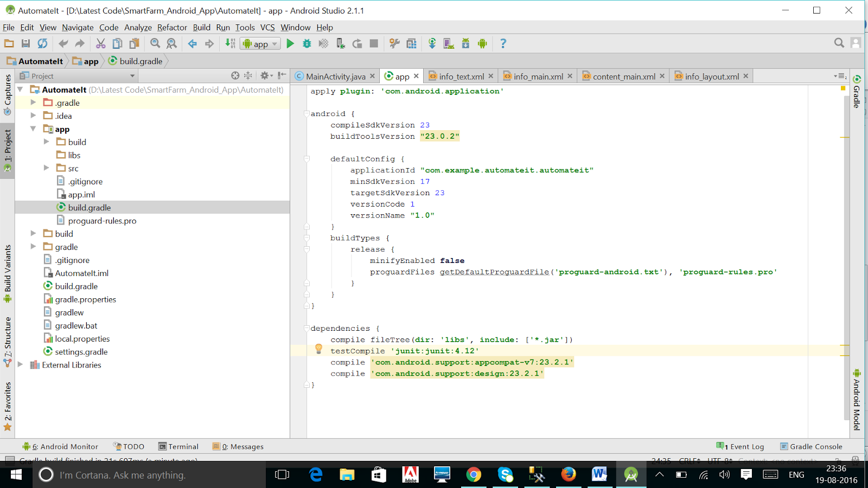Sync project with Gradle files icon

[432, 43]
